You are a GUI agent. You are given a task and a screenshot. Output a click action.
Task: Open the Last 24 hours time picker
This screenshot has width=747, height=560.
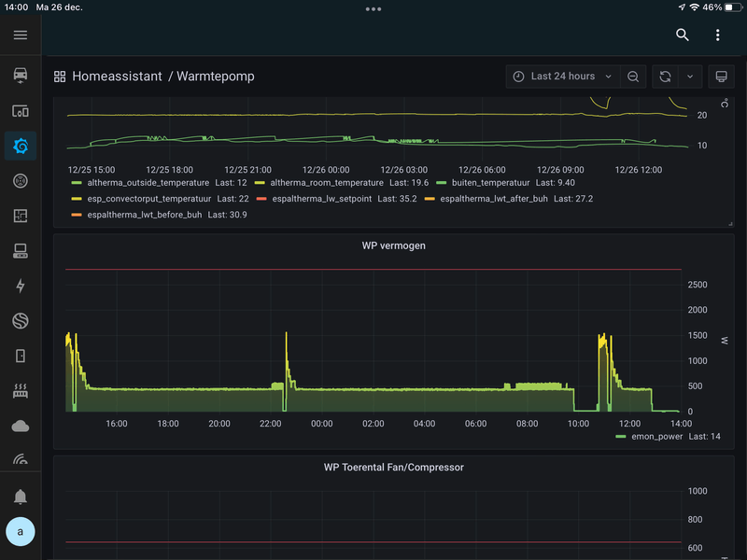563,77
